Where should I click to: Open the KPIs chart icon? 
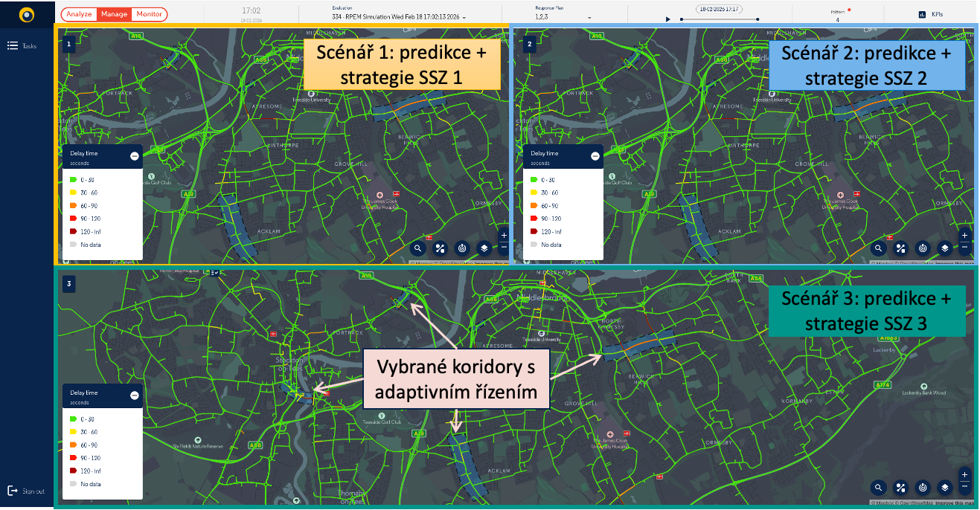pos(922,14)
